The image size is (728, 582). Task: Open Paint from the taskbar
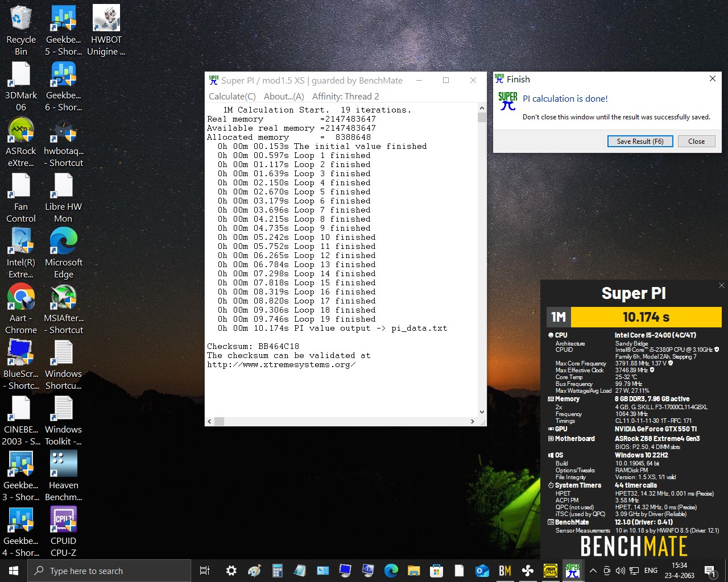(254, 571)
